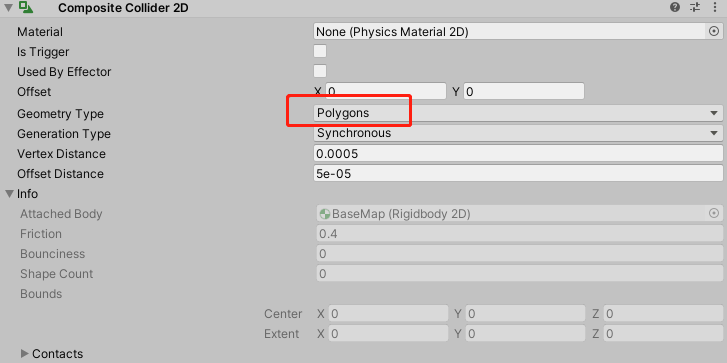
Task: Open Generation Type Synchronous dropdown
Action: click(518, 133)
